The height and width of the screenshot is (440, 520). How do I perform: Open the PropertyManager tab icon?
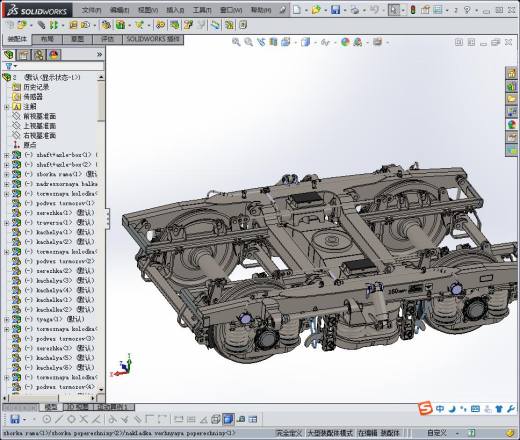[x=24, y=55]
